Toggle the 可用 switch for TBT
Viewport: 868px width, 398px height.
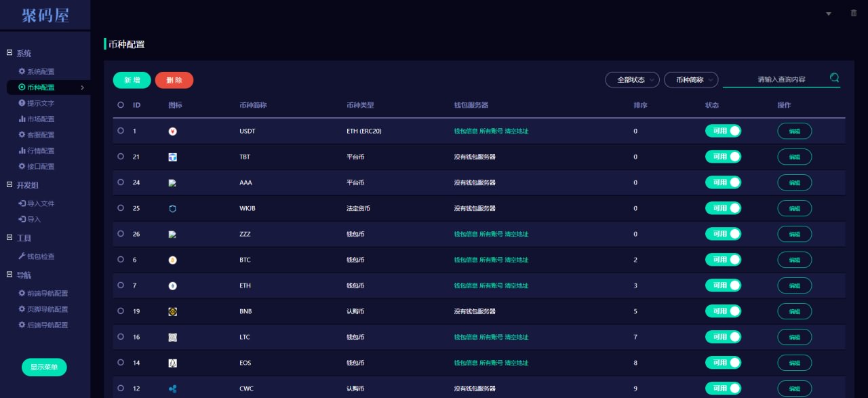(x=723, y=157)
